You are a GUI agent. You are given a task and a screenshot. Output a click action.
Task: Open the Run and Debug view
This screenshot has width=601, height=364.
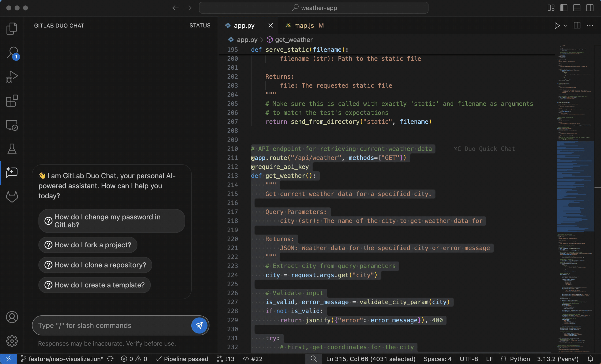(12, 77)
